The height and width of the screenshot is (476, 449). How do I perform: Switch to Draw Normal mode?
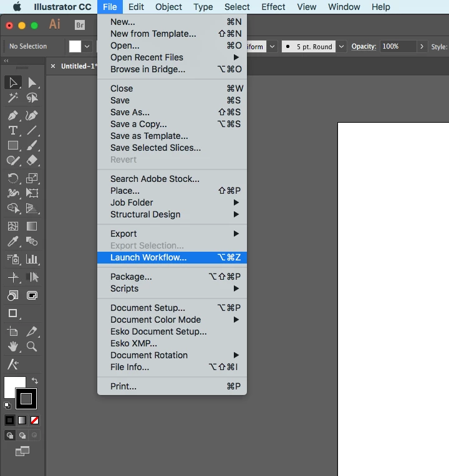10,436
